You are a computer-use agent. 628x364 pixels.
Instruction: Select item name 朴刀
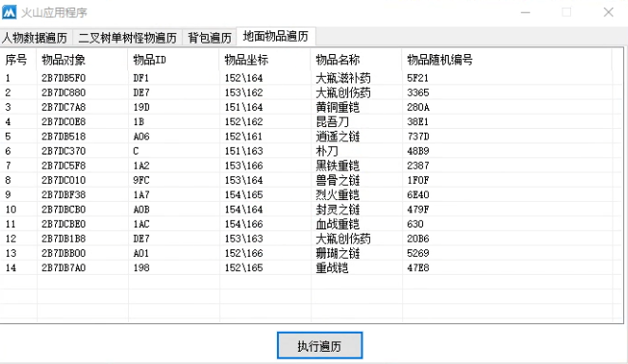point(327,151)
